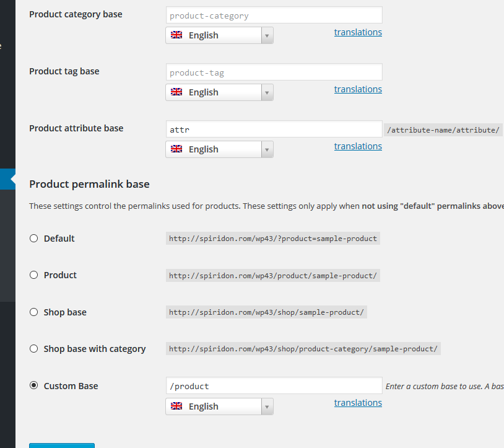Open language dropdown arrow under Product tag base
The height and width of the screenshot is (448, 504).
(x=267, y=92)
